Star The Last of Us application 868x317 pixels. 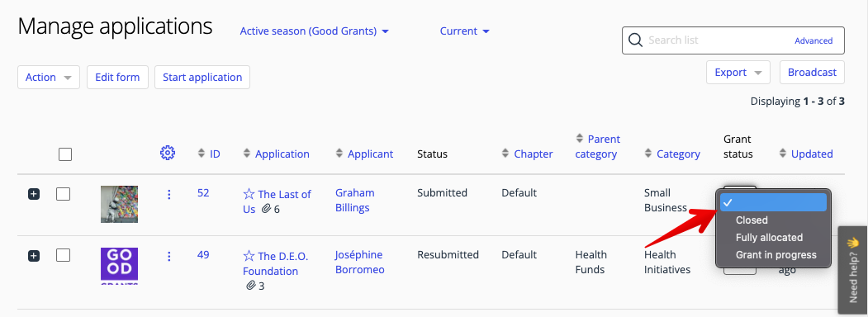[249, 194]
